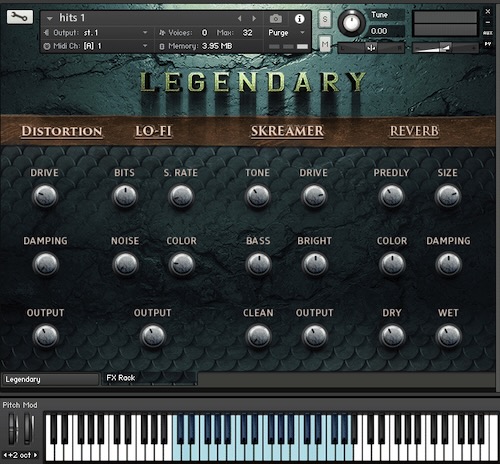Viewport: 500px width, 464px height.
Task: Open the Output st.1 dropdown
Action: click(96, 33)
